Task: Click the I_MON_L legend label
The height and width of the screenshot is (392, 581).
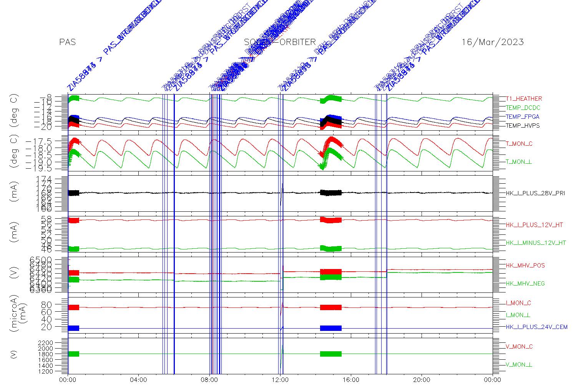Action: pyautogui.click(x=518, y=315)
